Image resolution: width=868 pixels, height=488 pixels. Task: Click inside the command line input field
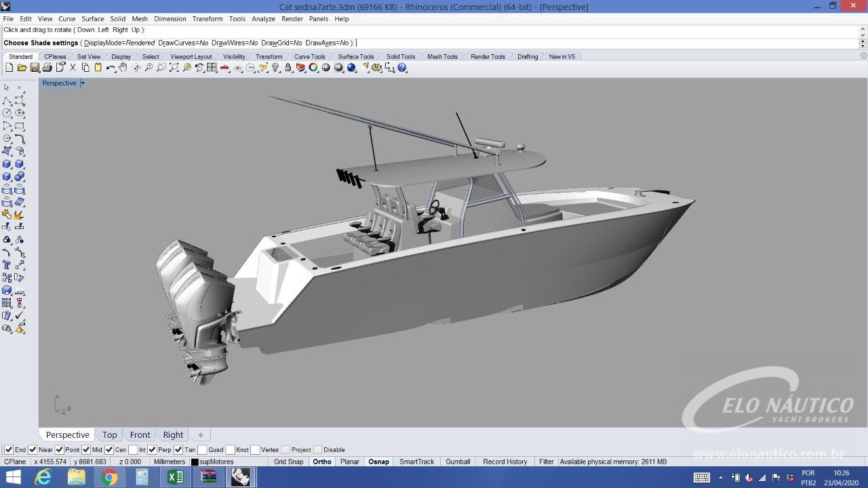click(475, 43)
